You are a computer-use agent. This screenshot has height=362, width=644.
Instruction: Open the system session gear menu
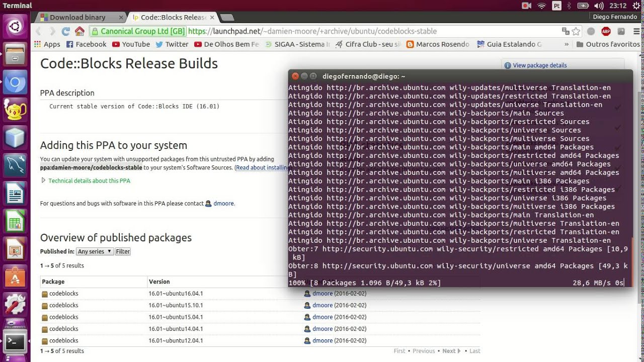(636, 6)
